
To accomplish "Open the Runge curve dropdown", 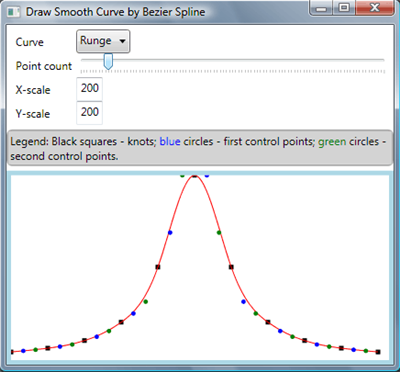I will click(x=103, y=41).
